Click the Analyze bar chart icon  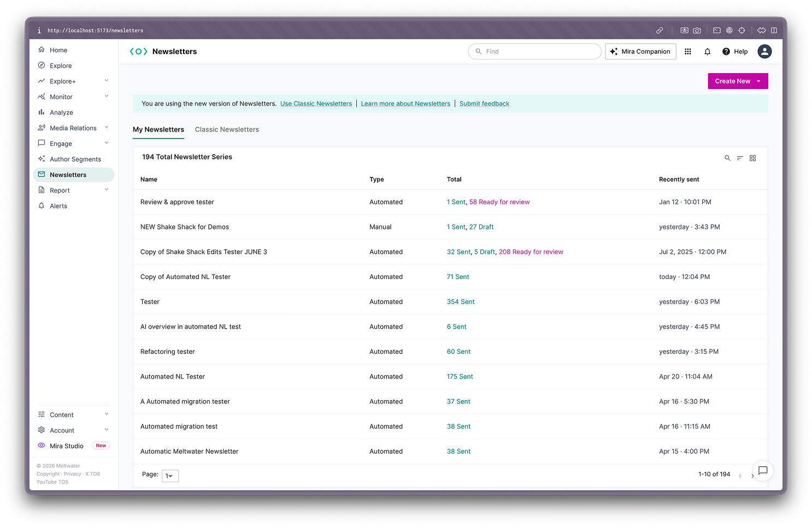click(x=42, y=112)
